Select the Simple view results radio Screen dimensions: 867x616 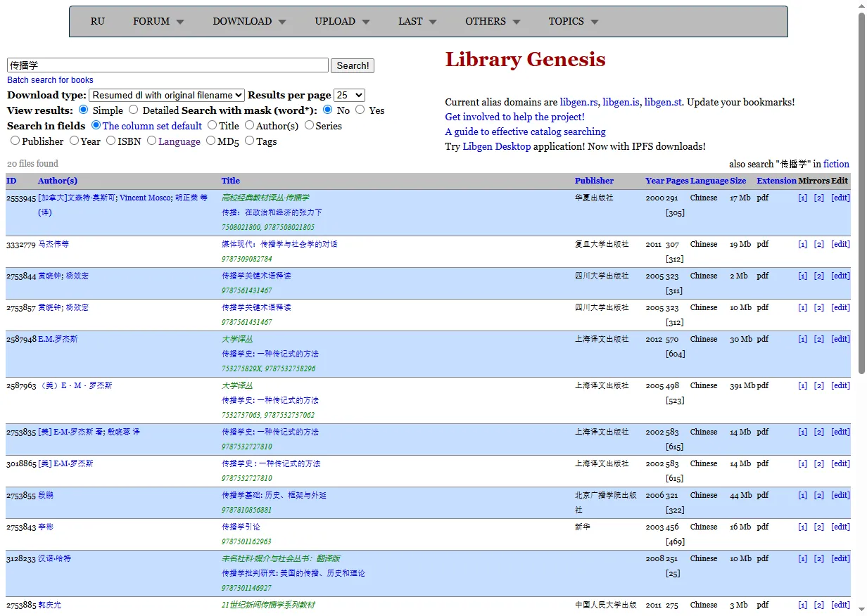[x=83, y=110]
